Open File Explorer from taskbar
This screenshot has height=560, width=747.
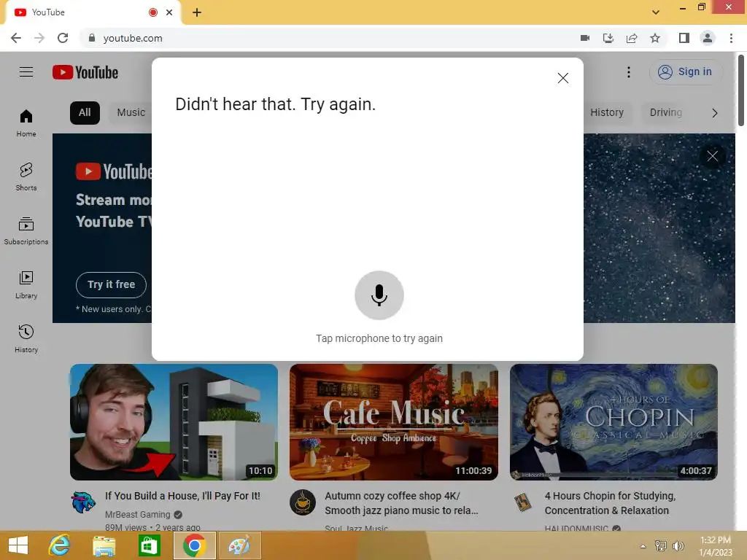104,545
